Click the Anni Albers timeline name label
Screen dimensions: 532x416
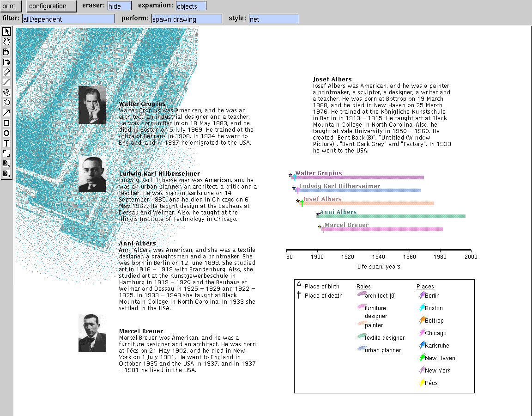338,212
